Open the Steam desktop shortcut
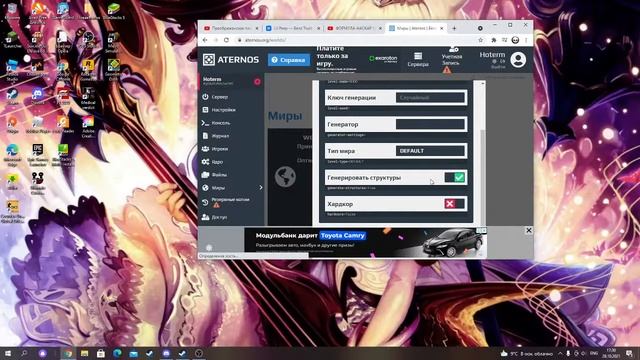Image resolution: width=640 pixels, height=360 pixels. pyautogui.click(x=12, y=96)
